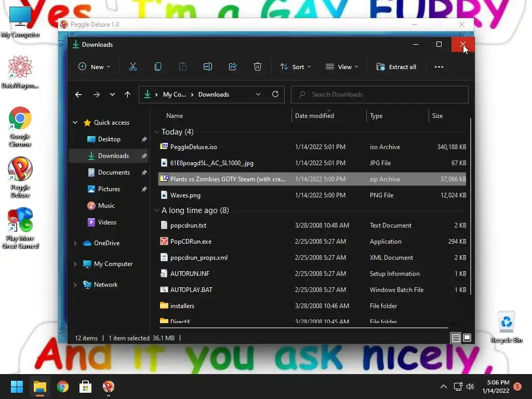Select PeggleDeluxe.iso file
The width and height of the screenshot is (532, 399).
click(x=312, y=147)
